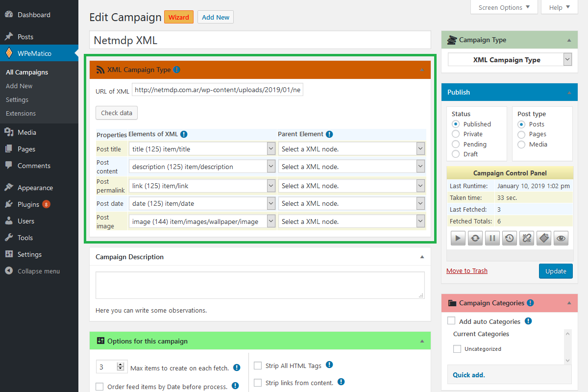Pause the campaign with the pause icon
The image size is (588, 392).
click(x=492, y=238)
